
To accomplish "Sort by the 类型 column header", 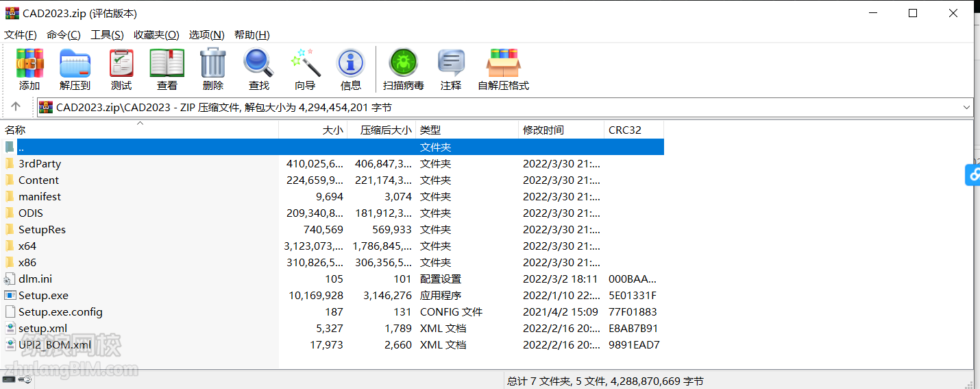I will click(467, 130).
